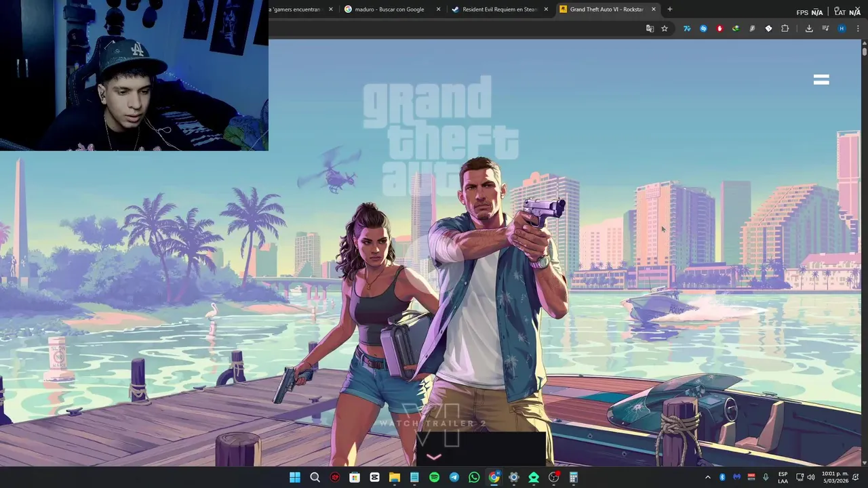
Task: Click the white diamond extension icon
Action: 768,28
